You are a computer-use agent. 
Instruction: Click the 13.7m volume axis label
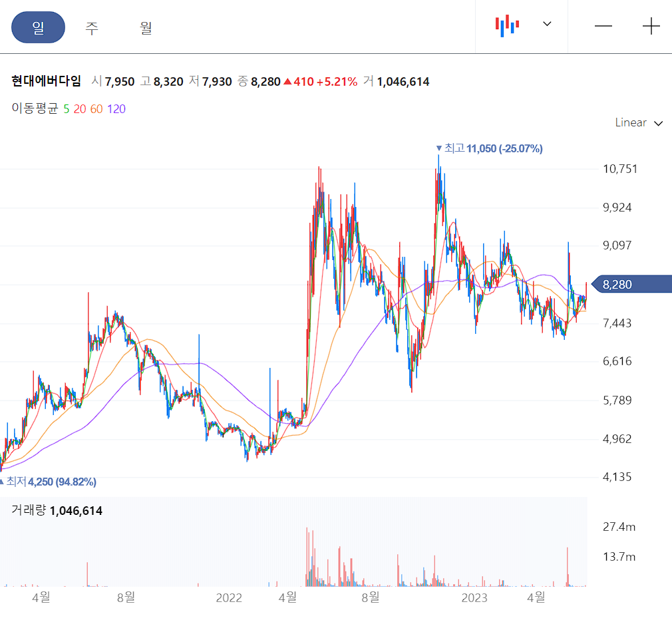(x=619, y=557)
